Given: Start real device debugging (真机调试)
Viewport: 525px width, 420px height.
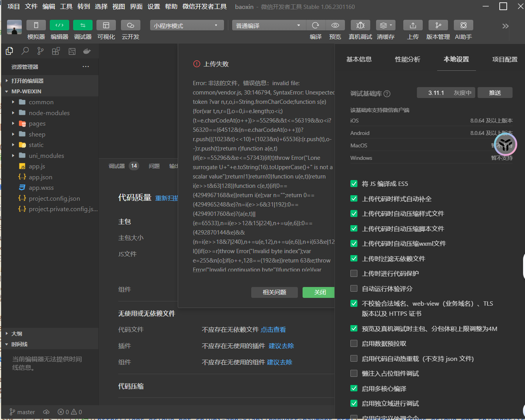Looking at the screenshot, I should tap(360, 25).
